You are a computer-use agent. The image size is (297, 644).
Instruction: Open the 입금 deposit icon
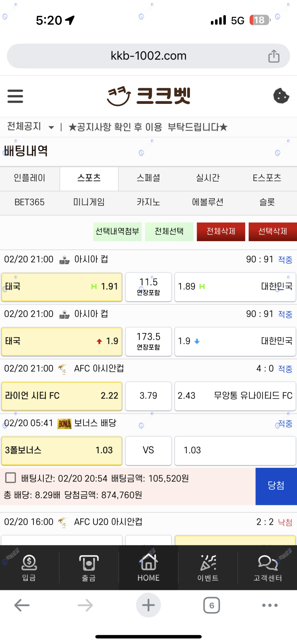click(29, 568)
